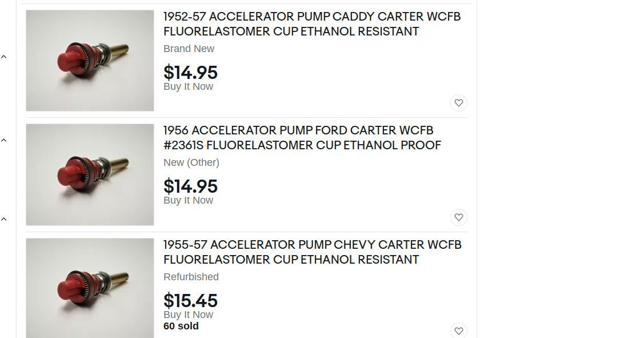Click the $15.45 price on the Chevy listing
Viewport: 644px width, 338px height.
point(191,301)
